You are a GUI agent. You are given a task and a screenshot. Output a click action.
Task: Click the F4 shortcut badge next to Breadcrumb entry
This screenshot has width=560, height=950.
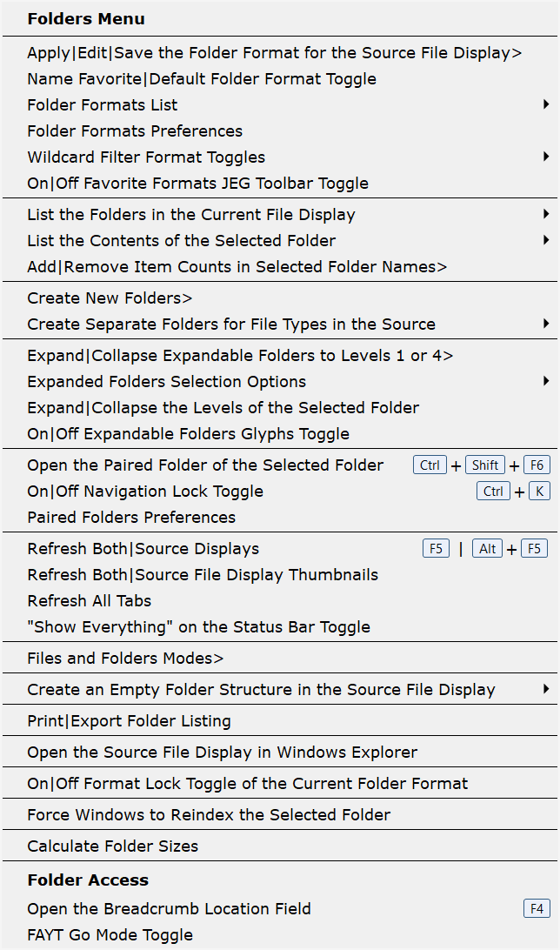point(536,908)
